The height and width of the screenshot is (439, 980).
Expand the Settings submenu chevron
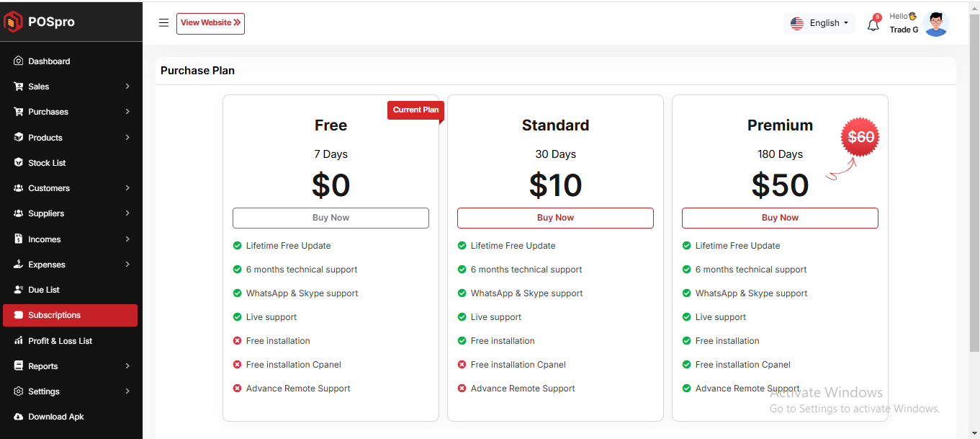[x=127, y=391]
